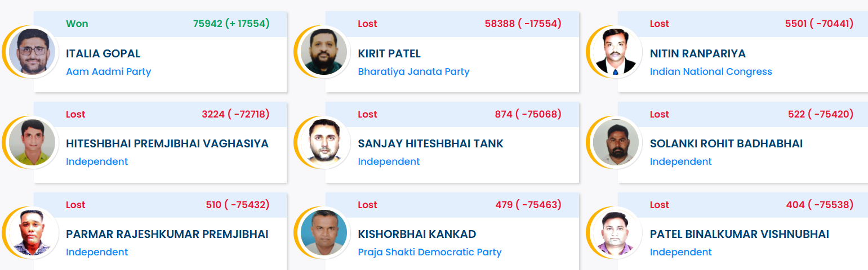
Task: Open Hiteshbhai Premjibhai Vaghasiya's photo
Action: click(32, 142)
